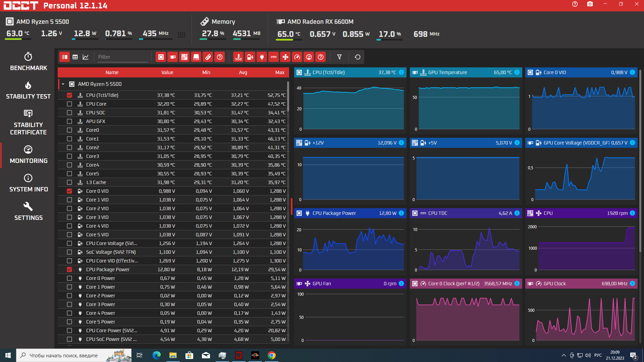Toggle the GPU sensor filter in the toolbar
The height and width of the screenshot is (362, 644).
(173, 57)
